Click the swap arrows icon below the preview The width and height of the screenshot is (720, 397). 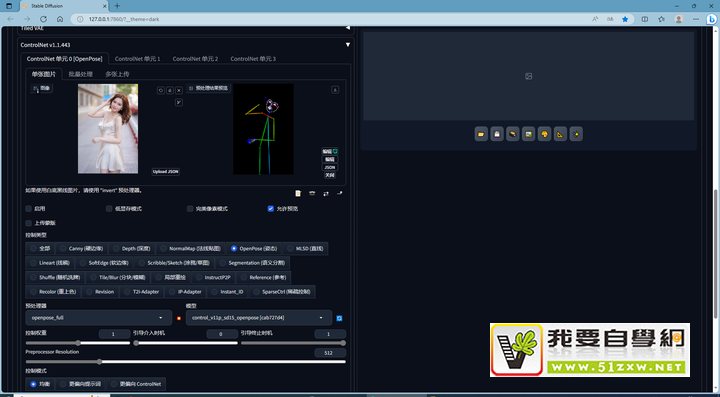(326, 194)
